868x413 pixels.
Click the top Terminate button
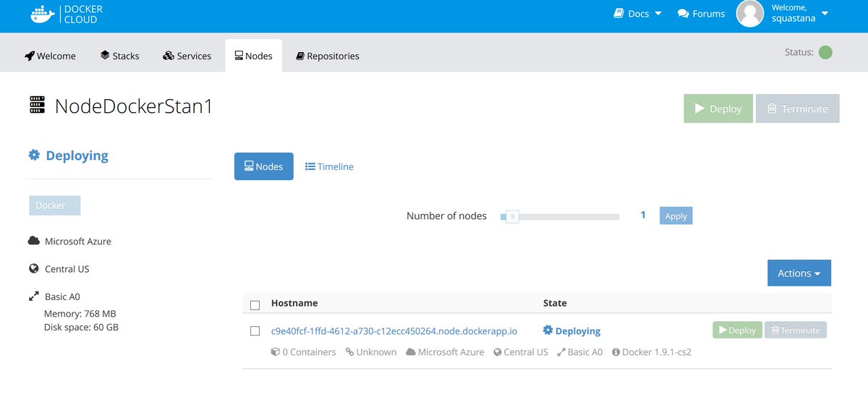(798, 108)
